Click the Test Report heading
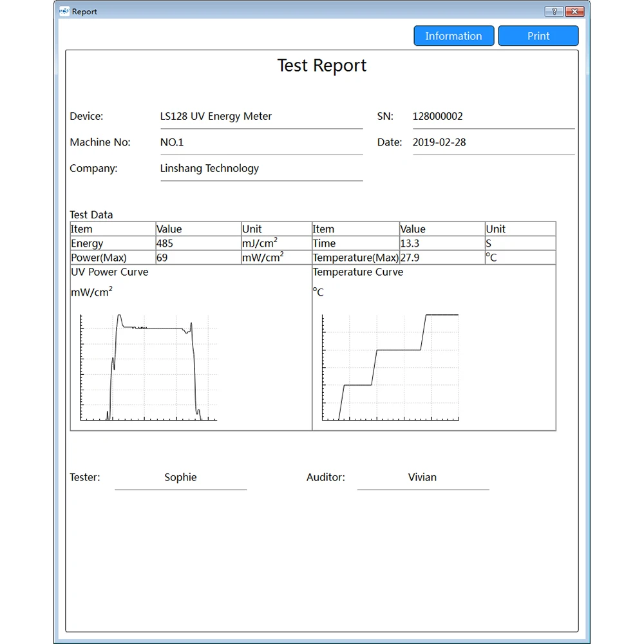 click(322, 66)
